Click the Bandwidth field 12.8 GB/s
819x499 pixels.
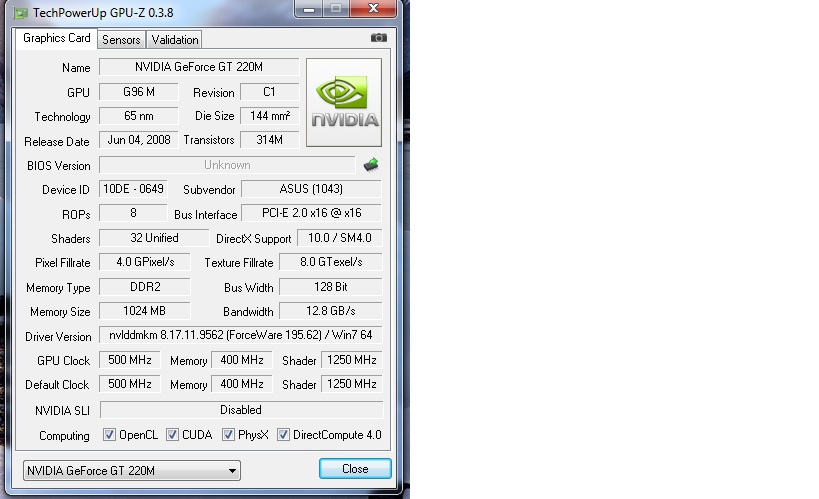331,311
